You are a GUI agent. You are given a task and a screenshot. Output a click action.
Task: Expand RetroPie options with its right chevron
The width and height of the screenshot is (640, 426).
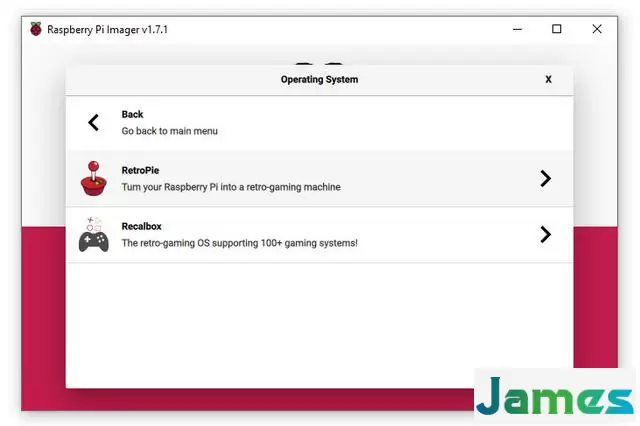point(545,178)
